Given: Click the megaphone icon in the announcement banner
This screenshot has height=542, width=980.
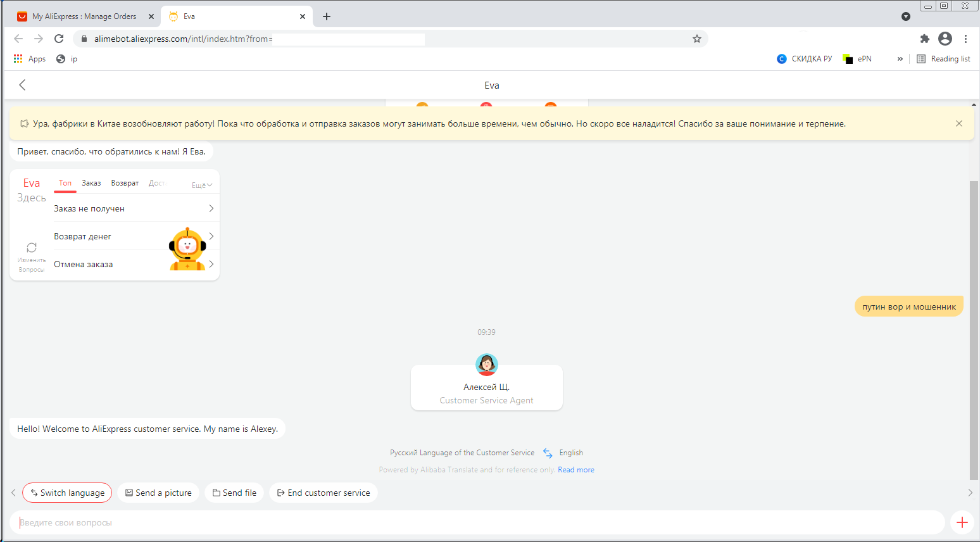Looking at the screenshot, I should tap(24, 123).
